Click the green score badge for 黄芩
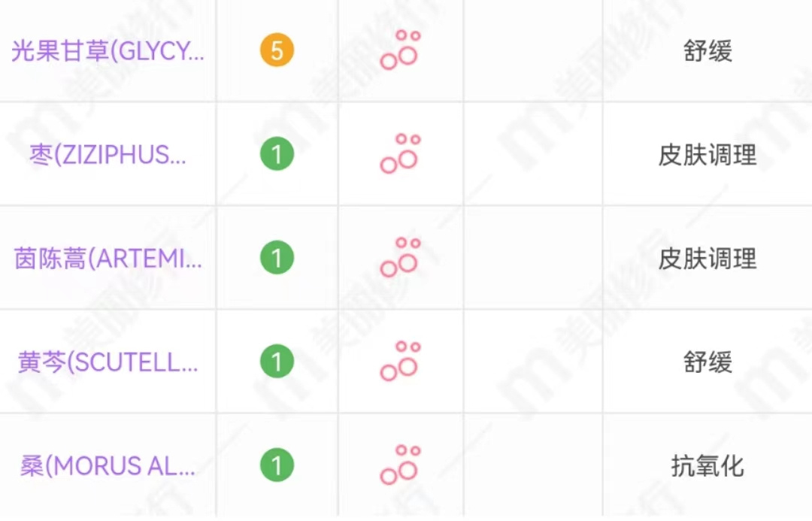 click(277, 362)
